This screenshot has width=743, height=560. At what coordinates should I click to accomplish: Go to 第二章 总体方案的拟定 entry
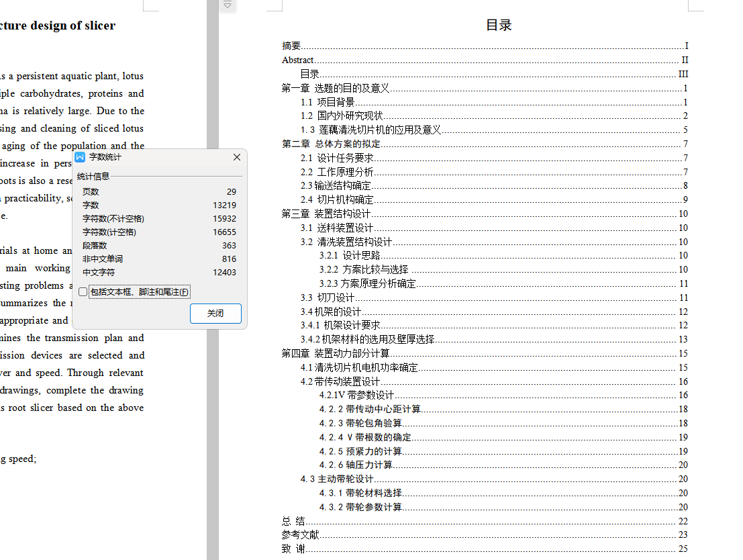(x=485, y=144)
